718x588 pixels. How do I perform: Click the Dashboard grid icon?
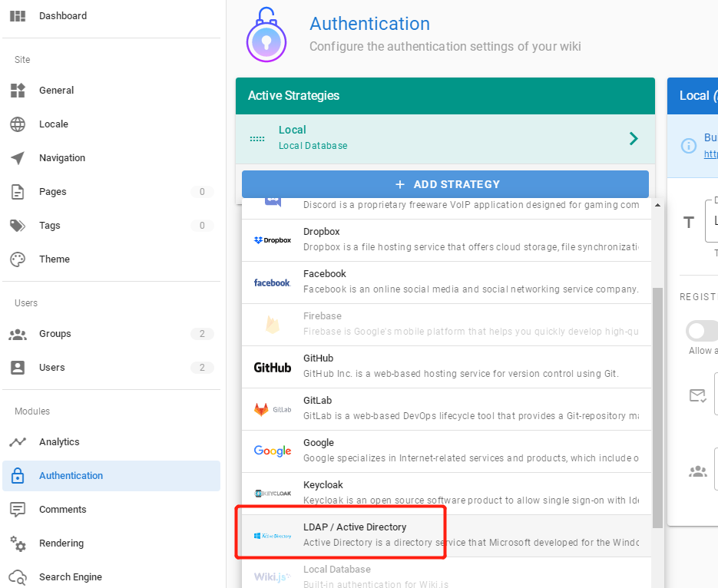(x=18, y=16)
